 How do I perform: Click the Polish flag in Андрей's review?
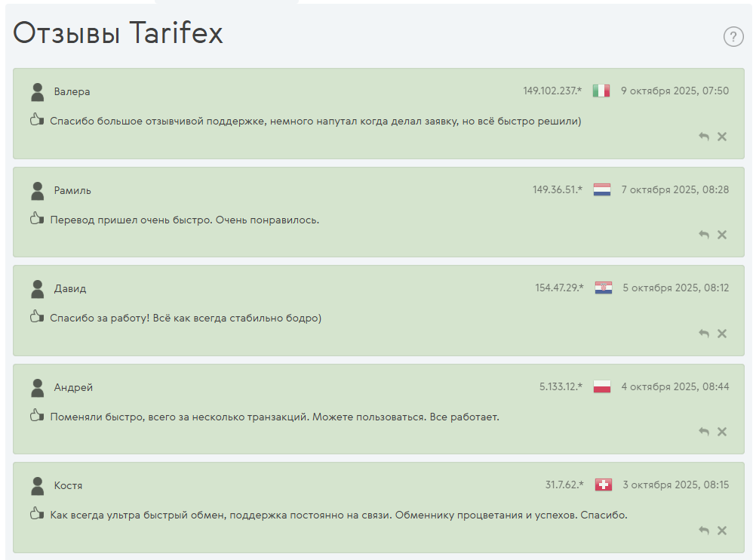click(601, 386)
